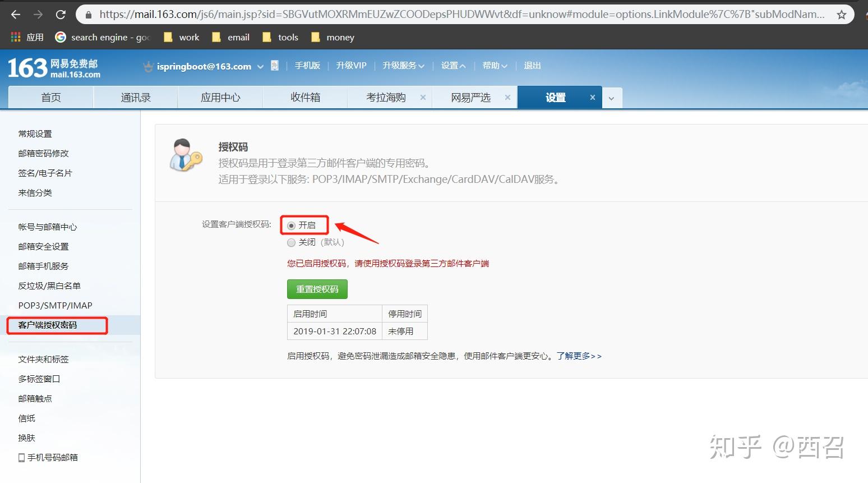Open 签名/电子名片 in the sidebar

[45, 173]
